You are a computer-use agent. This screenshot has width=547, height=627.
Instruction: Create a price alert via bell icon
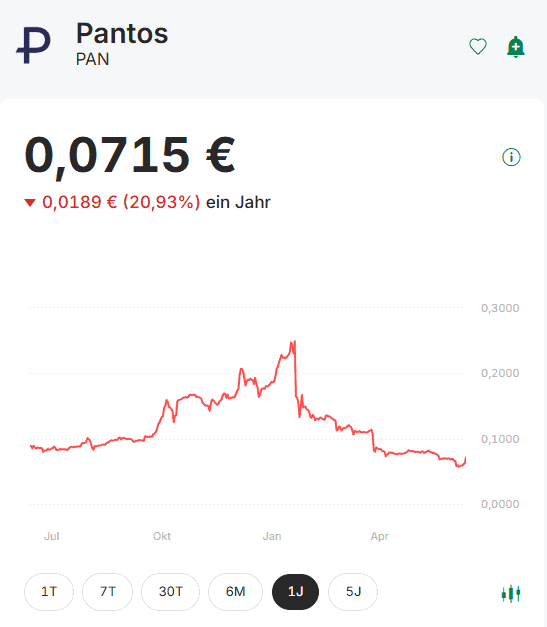[515, 47]
